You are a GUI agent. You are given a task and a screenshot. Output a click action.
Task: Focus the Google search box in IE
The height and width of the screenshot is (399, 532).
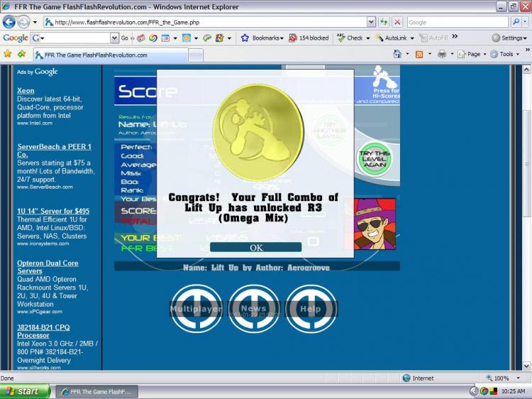[x=458, y=23]
